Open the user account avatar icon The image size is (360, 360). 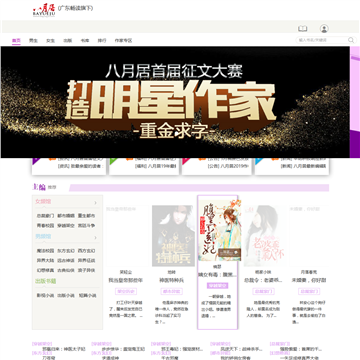point(324,29)
